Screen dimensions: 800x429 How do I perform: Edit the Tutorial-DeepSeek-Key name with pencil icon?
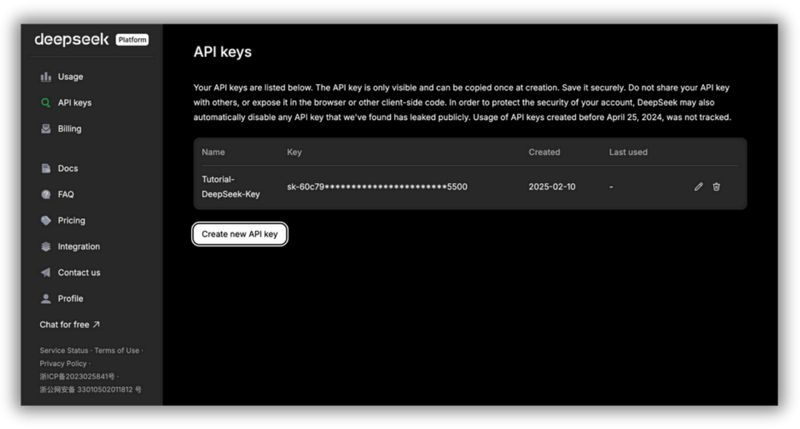pos(698,187)
